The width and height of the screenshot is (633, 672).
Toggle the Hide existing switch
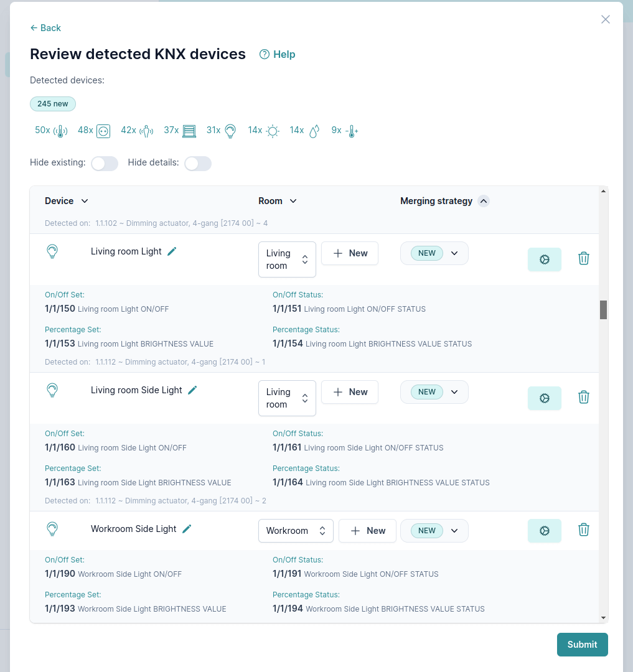click(105, 164)
